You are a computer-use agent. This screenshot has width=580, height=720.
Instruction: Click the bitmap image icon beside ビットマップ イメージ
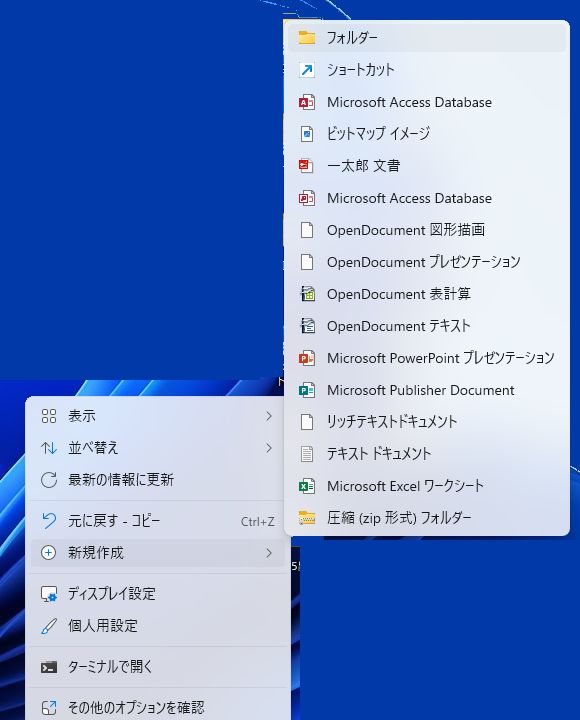307,134
